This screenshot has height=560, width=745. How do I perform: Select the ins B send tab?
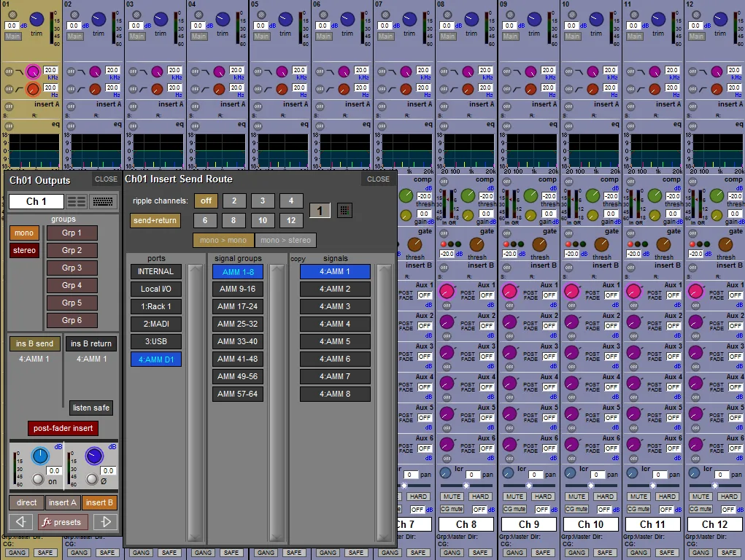click(35, 343)
